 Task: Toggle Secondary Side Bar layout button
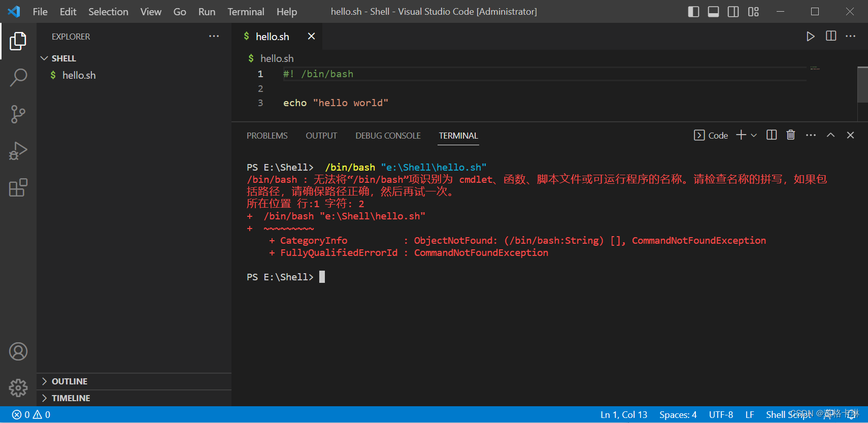(x=733, y=12)
